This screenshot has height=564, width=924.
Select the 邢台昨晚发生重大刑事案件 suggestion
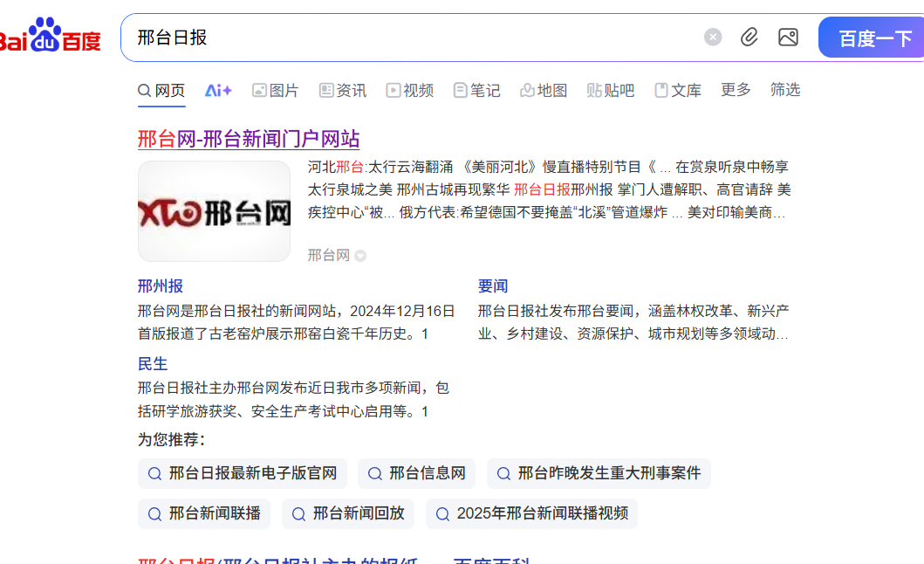(x=599, y=474)
